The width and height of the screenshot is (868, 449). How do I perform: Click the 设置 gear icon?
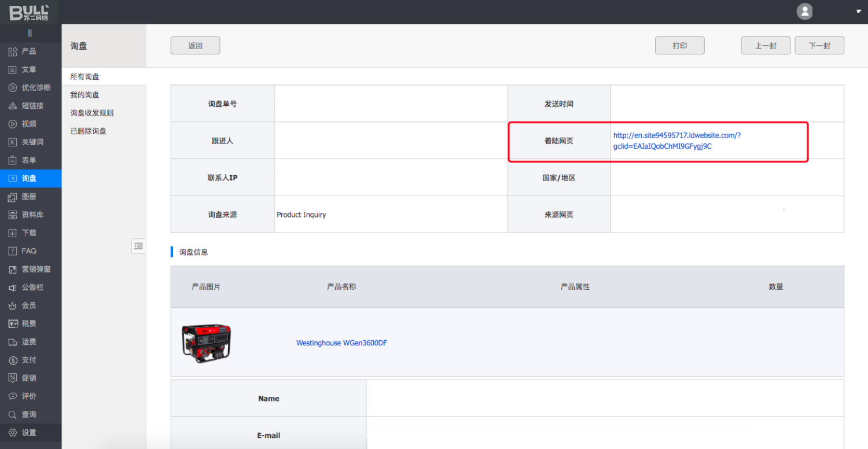pos(13,433)
